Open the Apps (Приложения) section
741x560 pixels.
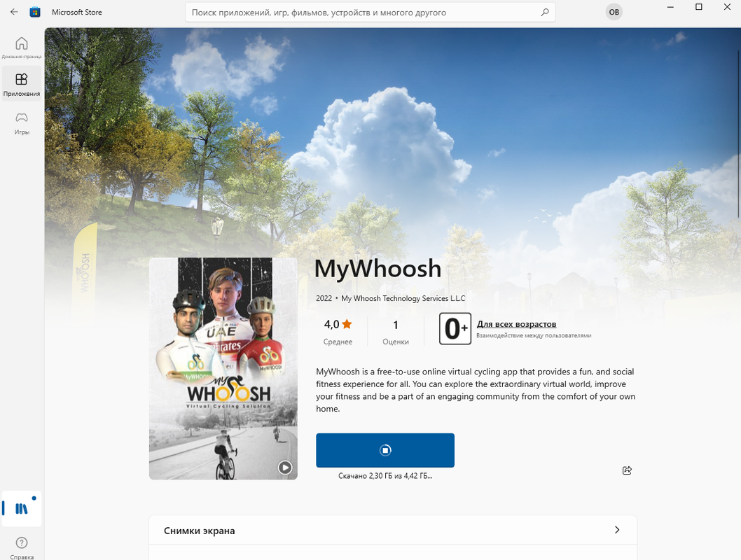coord(21,85)
